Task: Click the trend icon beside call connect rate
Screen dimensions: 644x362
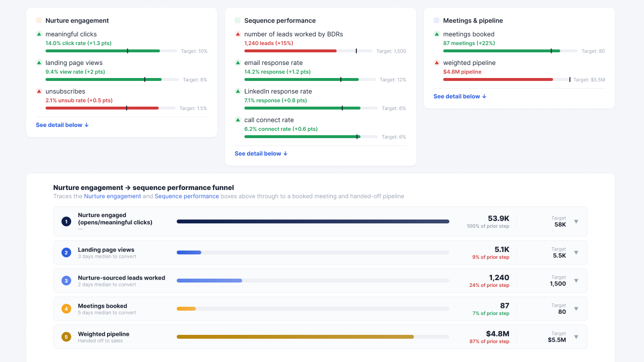Action: (238, 120)
